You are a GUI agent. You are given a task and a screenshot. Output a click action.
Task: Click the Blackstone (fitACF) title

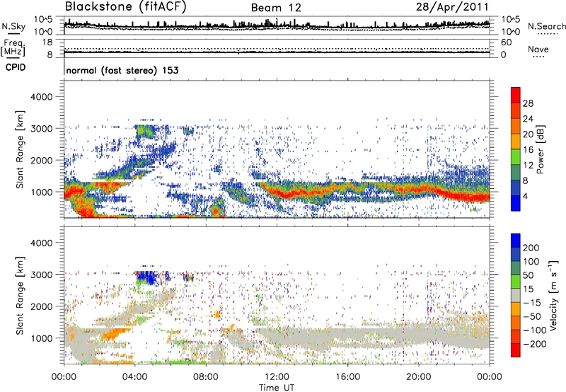(125, 6)
